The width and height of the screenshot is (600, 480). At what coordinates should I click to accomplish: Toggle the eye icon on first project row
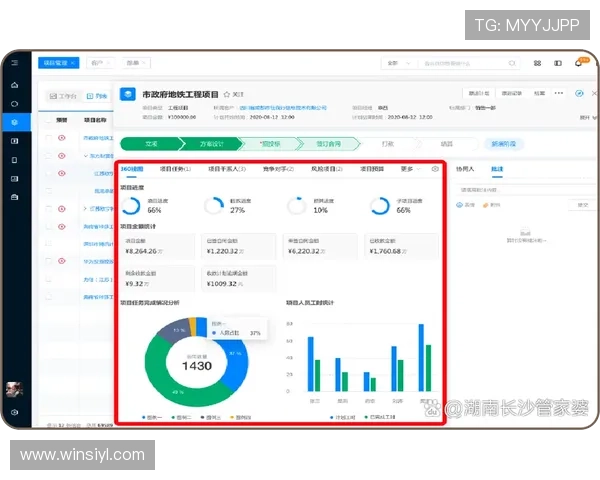61,137
